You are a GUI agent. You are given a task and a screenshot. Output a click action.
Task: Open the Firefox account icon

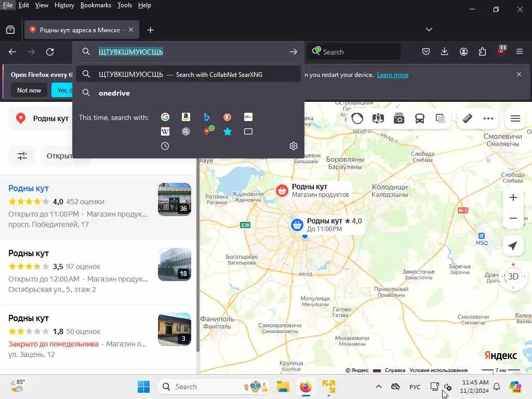[463, 51]
